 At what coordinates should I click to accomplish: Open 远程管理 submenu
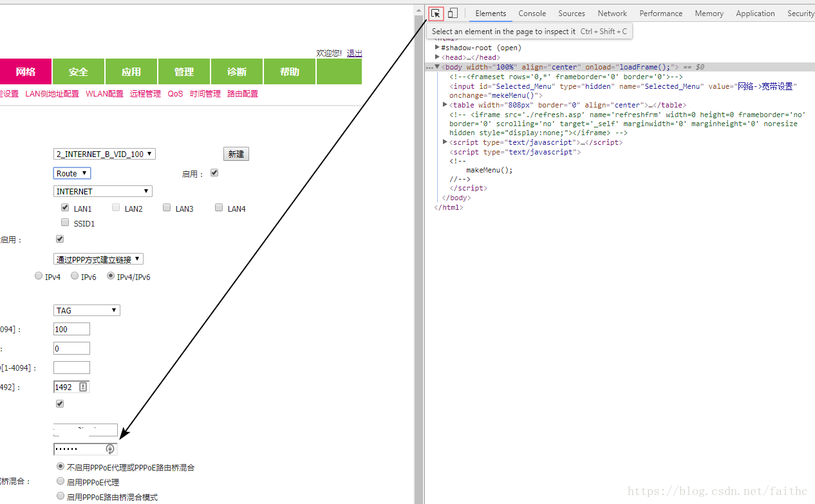[x=145, y=93]
